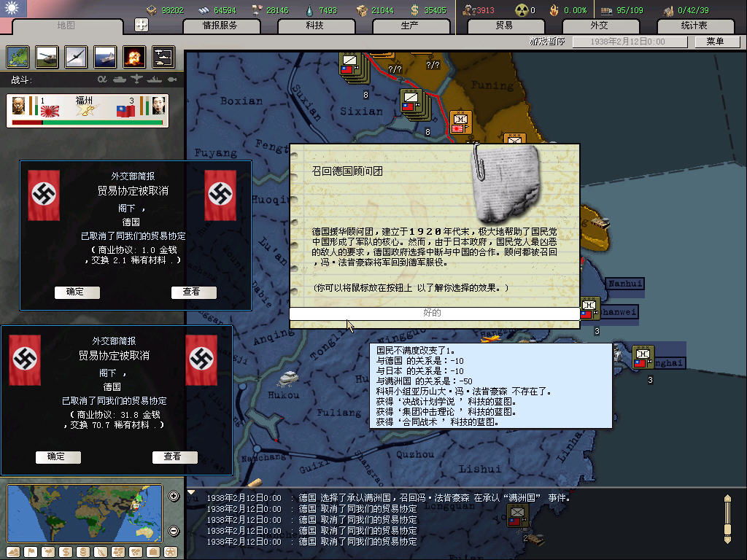Click 确定 in the 1.0 金钱 trade notice
Image resolution: width=747 pixels, height=560 pixels.
pos(77,292)
